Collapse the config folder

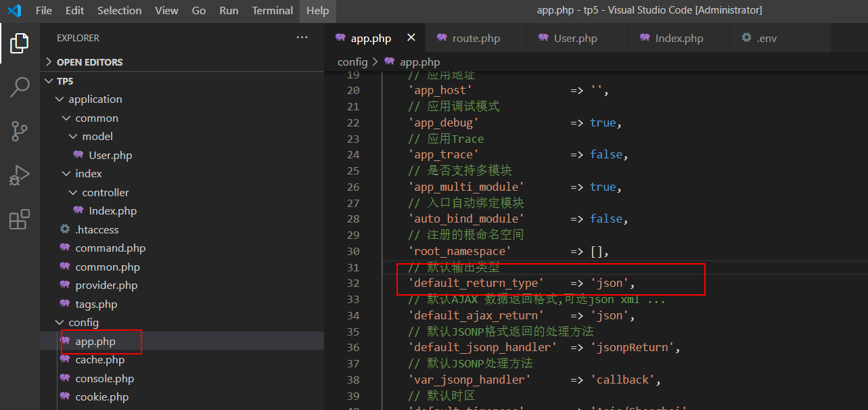[x=182, y=322]
